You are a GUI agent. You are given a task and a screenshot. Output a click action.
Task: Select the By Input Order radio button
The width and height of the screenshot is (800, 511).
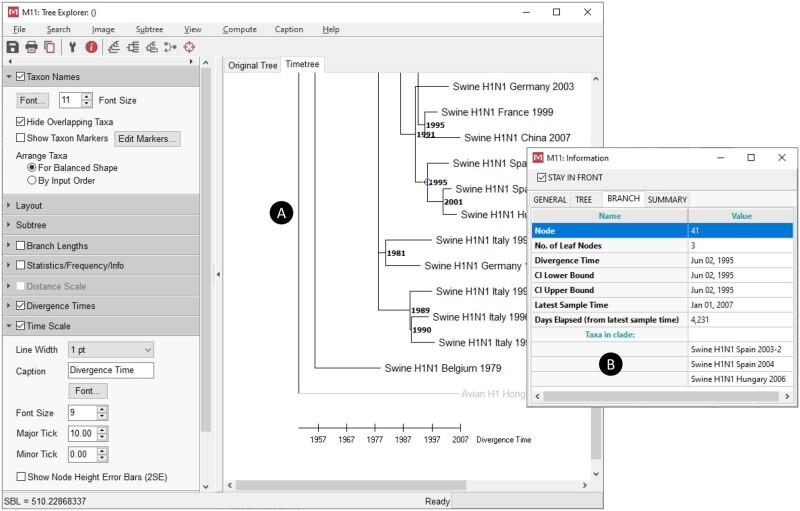(x=32, y=181)
